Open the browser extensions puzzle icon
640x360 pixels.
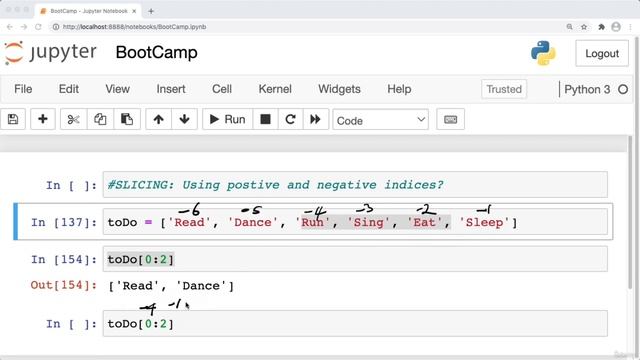click(x=601, y=27)
